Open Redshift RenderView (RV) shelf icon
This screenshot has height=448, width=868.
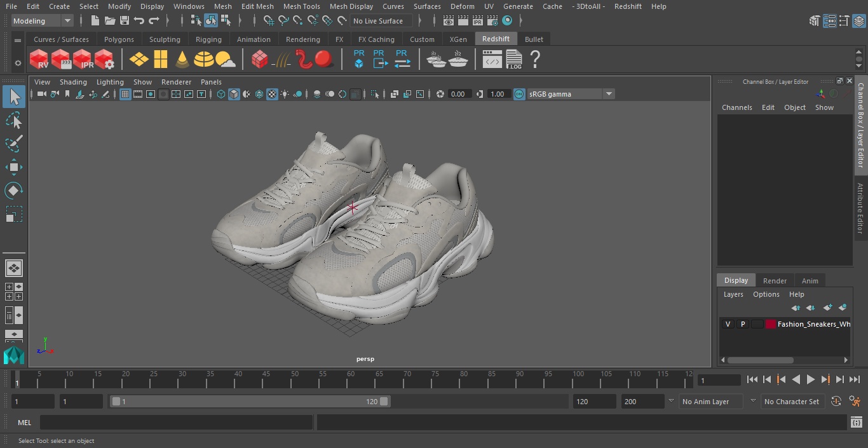pos(39,60)
